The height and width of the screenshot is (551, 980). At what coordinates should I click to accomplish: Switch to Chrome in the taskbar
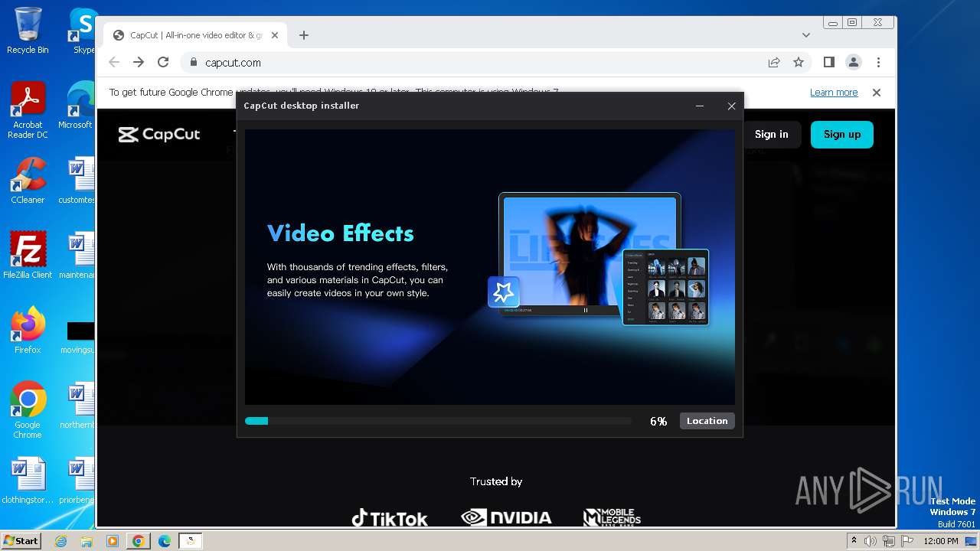click(x=138, y=541)
